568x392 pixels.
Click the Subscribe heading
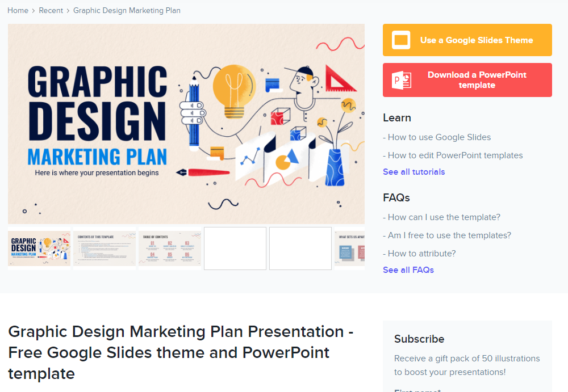pyautogui.click(x=419, y=339)
